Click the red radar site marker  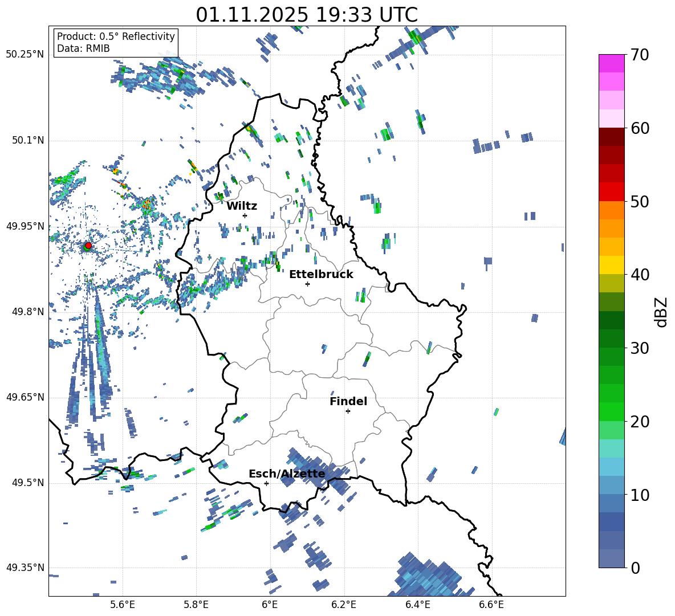(88, 245)
